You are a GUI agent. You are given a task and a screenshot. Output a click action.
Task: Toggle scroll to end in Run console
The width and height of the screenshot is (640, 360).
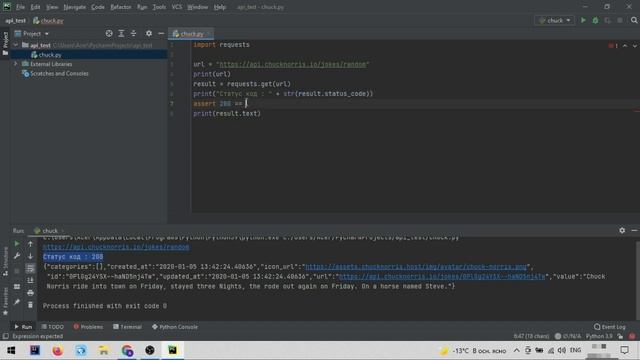tap(30, 280)
